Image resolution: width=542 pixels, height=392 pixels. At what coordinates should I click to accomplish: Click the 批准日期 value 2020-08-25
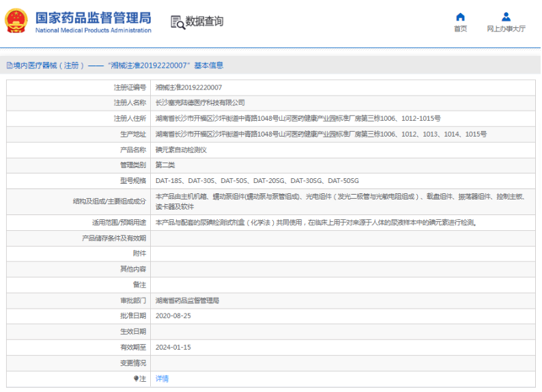173,316
